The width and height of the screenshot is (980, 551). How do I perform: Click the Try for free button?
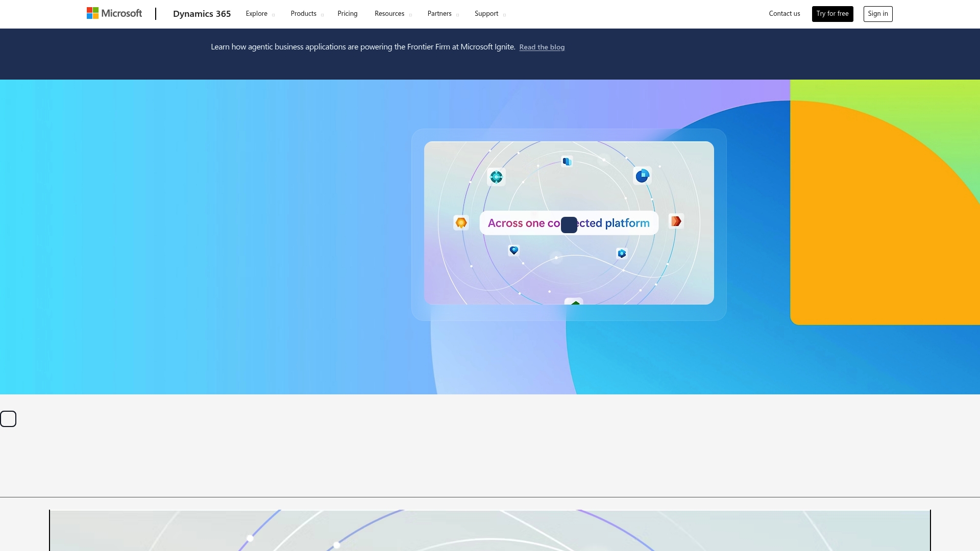coord(832,14)
